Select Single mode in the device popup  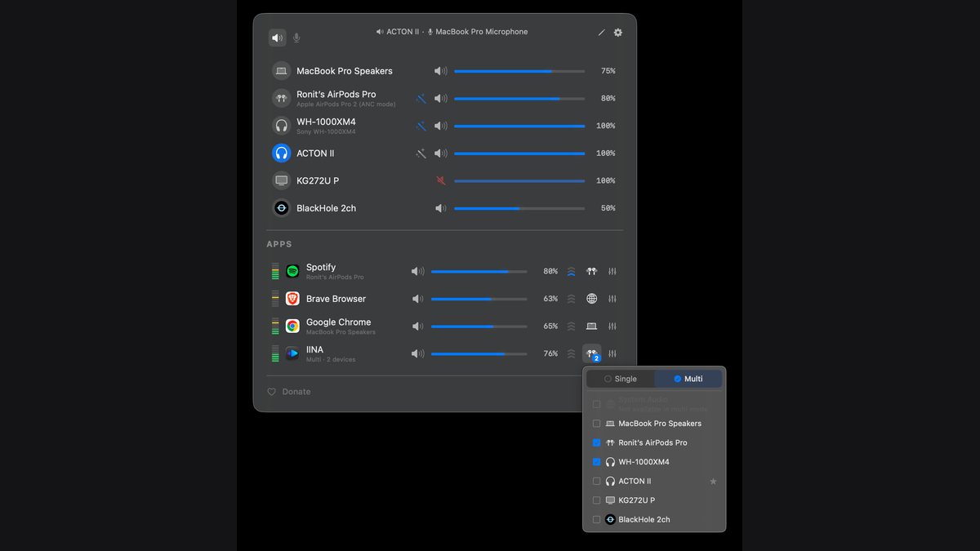tap(621, 379)
